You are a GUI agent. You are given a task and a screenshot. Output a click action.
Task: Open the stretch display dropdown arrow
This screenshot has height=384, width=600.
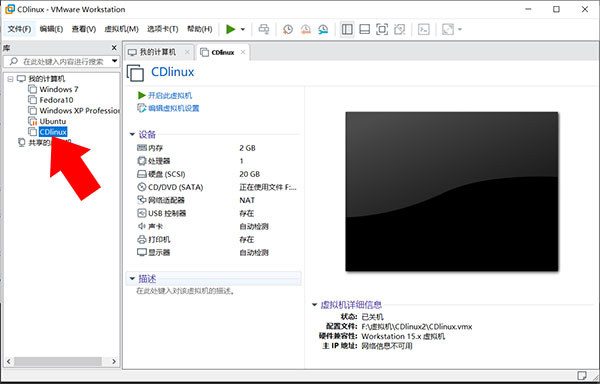(x=460, y=29)
